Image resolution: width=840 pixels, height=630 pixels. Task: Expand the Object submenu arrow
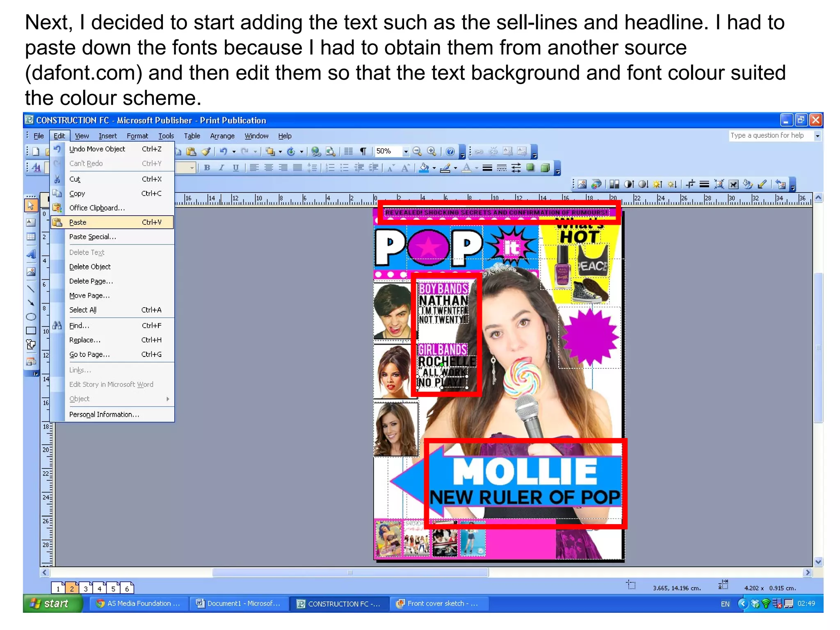[x=167, y=399]
